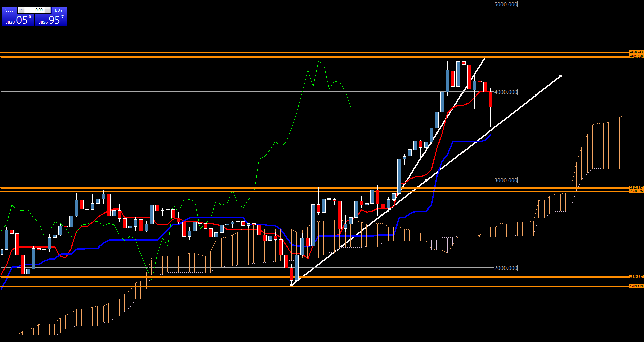Viewport: 644px width, 342px height.
Task: Select the 3000.000 price level label
Action: pyautogui.click(x=506, y=180)
